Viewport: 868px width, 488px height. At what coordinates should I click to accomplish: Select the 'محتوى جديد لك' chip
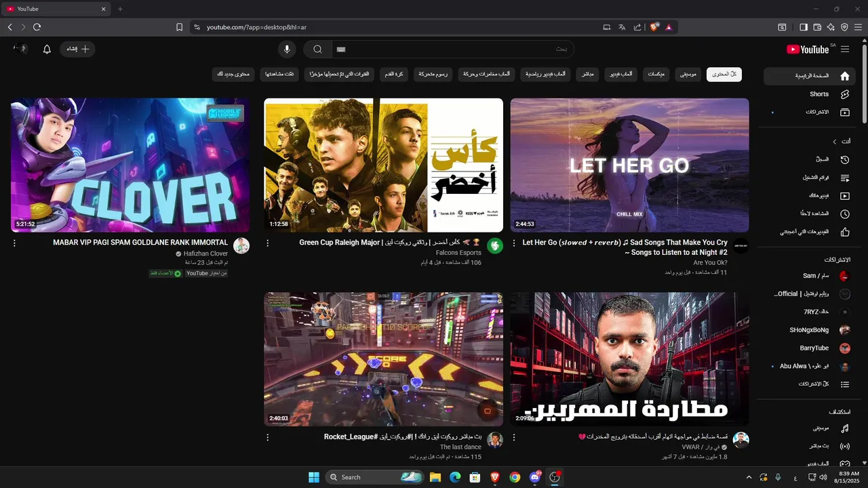click(x=233, y=74)
